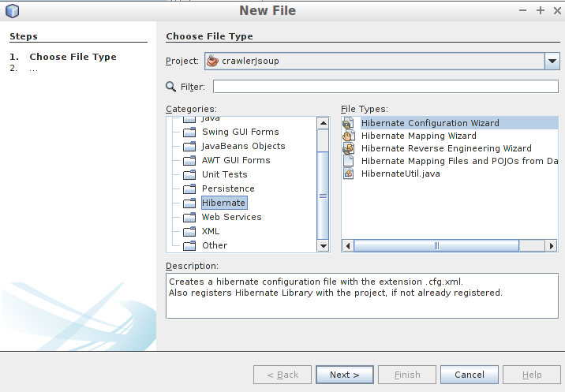Select Hibernate Mapping Files and POJOs entry

click(459, 161)
